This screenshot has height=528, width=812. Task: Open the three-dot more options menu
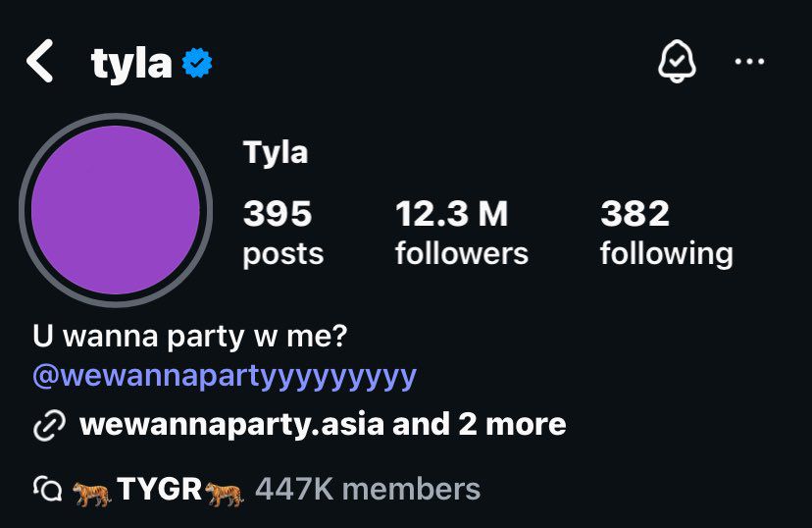[x=749, y=63]
